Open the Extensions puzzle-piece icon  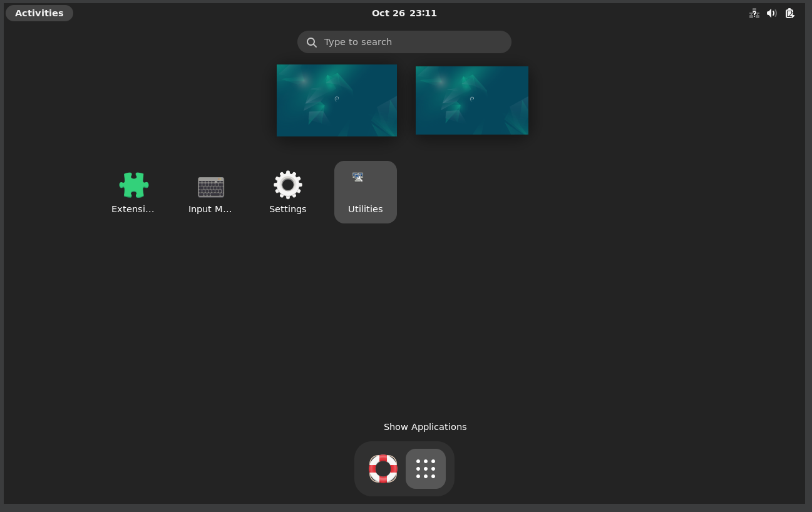pyautogui.click(x=133, y=185)
